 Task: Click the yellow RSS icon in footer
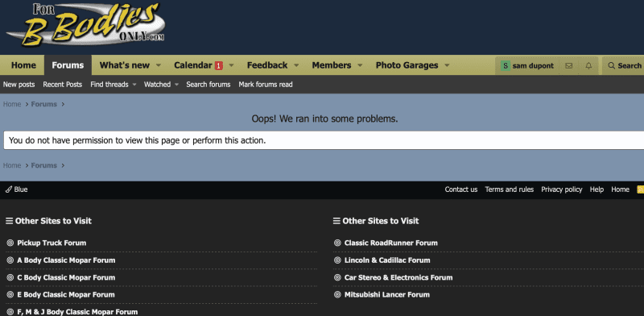coord(640,189)
